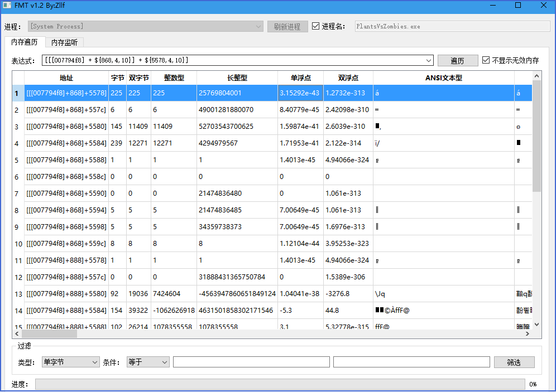Image resolution: width=556 pixels, height=392 pixels.
Task: Click the double float value 2.42098e-310
Action: (x=347, y=110)
